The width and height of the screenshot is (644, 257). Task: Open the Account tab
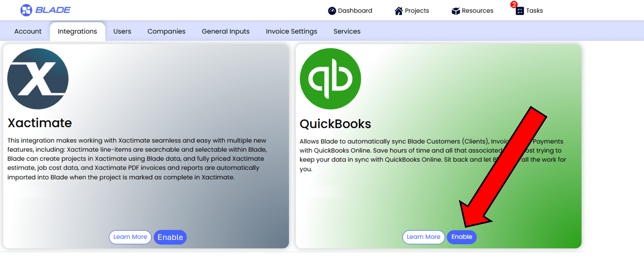(x=28, y=31)
